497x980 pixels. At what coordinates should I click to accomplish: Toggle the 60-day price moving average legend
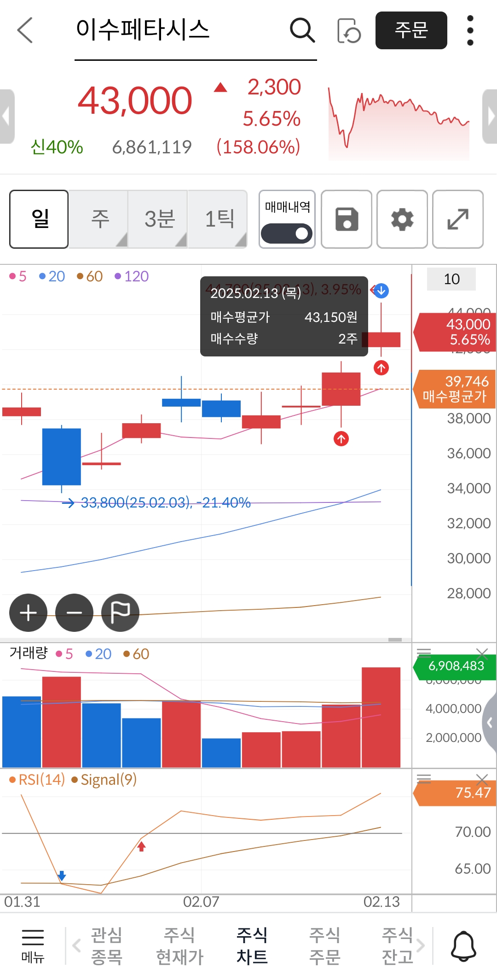(x=90, y=276)
